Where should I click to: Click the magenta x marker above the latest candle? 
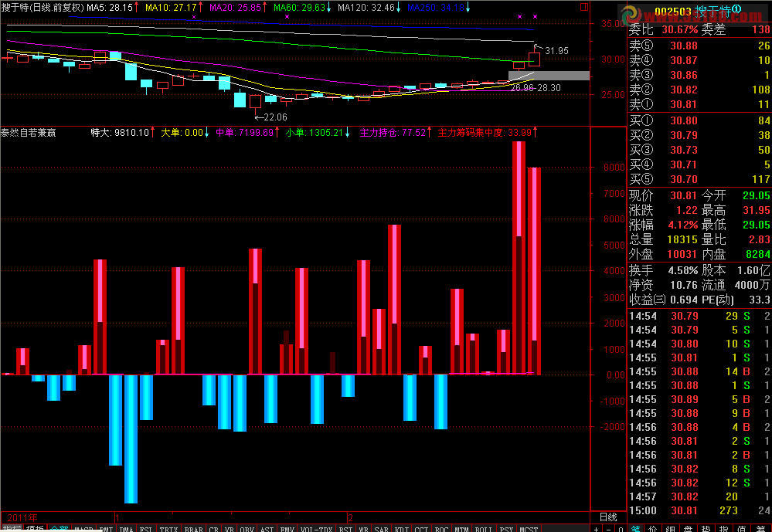click(535, 16)
